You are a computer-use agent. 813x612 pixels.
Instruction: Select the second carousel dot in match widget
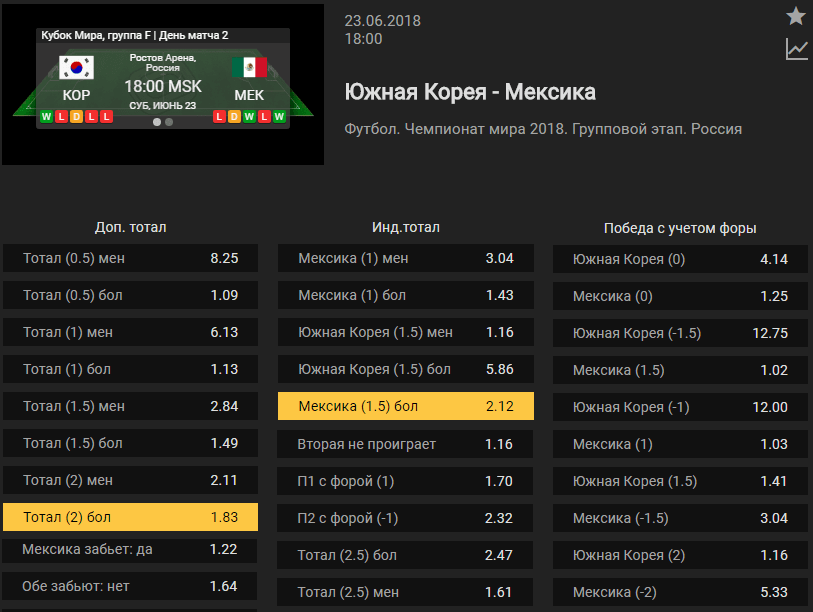pyautogui.click(x=169, y=122)
